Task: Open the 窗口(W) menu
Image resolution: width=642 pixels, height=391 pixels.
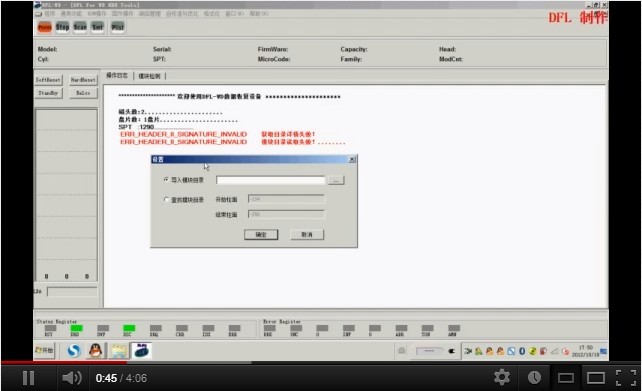Action: click(x=234, y=14)
